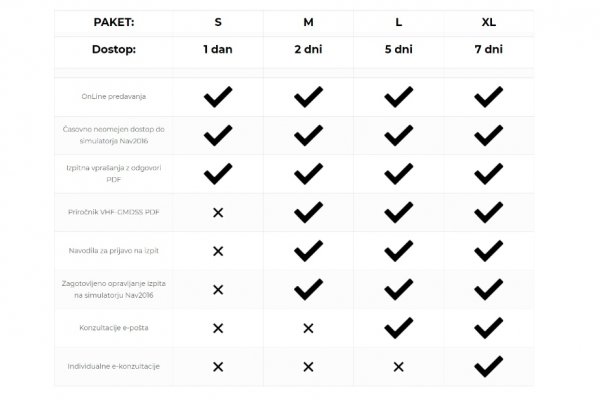Click the S X mark for Navodila za prijavo
The image size is (600, 400).
[218, 251]
